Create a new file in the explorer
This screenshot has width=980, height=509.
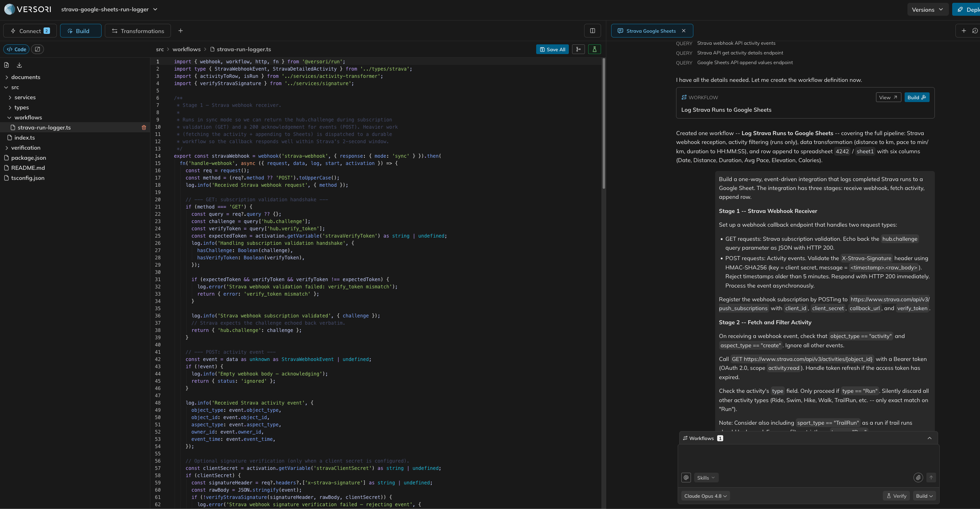tap(6, 65)
